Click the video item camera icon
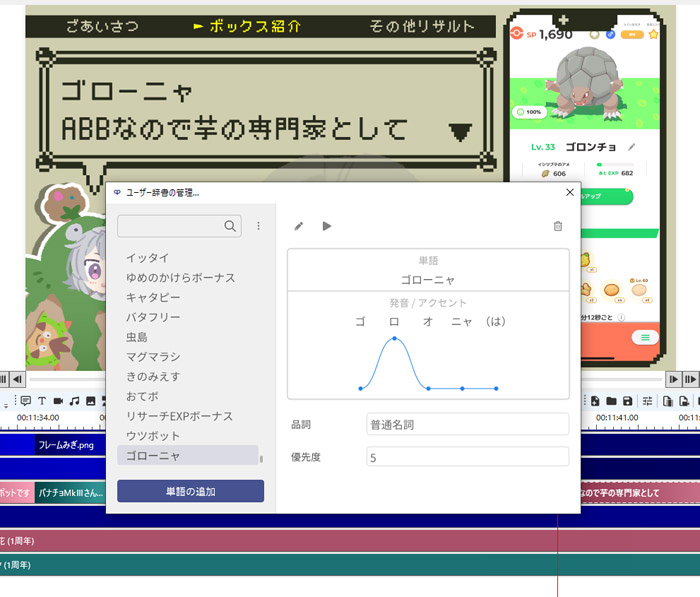The image size is (700, 597). (x=58, y=401)
